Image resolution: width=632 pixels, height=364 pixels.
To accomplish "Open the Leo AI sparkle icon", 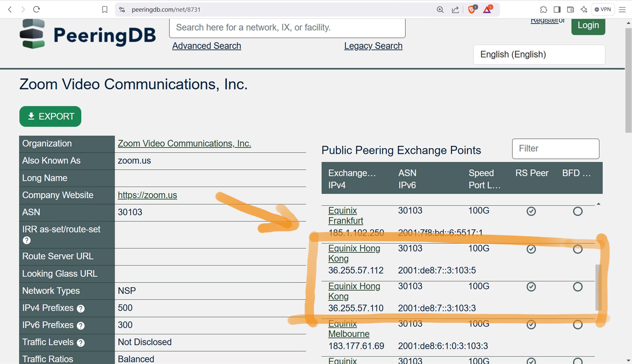I will 584,9.
